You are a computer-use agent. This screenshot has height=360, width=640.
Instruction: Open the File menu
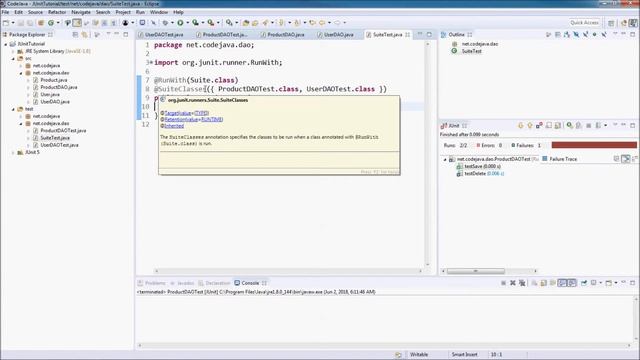click(5, 12)
